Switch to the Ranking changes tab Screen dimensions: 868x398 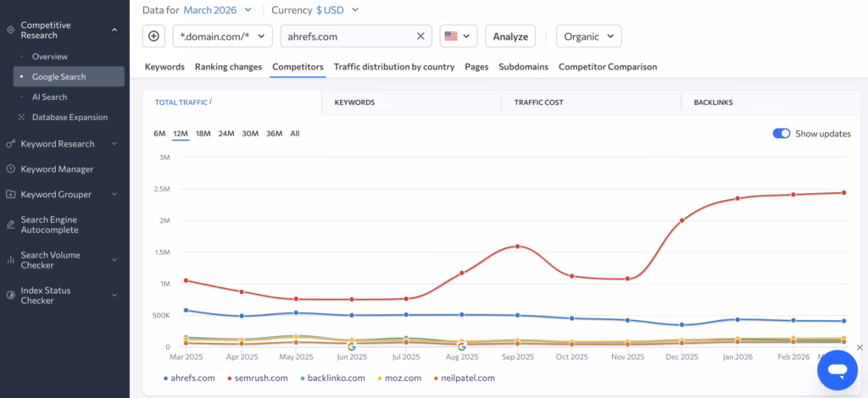click(x=228, y=67)
